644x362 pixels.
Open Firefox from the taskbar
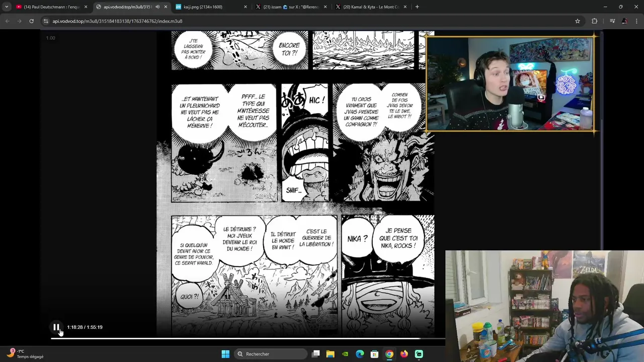404,354
